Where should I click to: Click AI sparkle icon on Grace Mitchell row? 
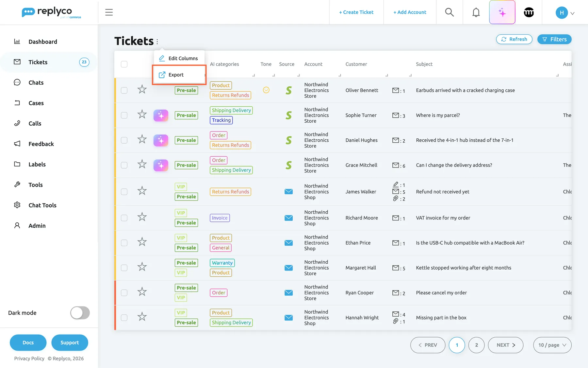pos(161,165)
